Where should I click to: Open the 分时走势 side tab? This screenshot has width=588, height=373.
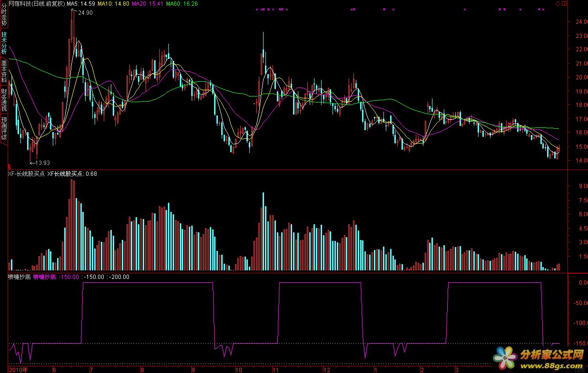tap(4, 14)
